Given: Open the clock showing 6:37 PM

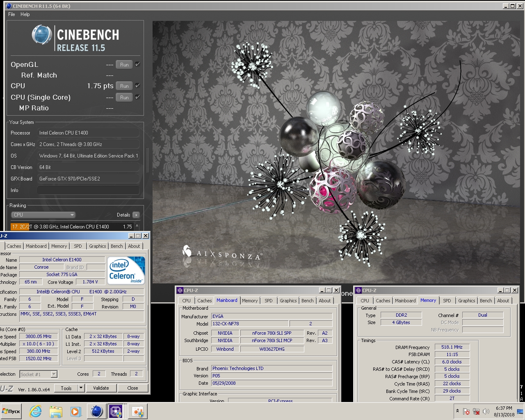Looking at the screenshot, I should (x=504, y=411).
